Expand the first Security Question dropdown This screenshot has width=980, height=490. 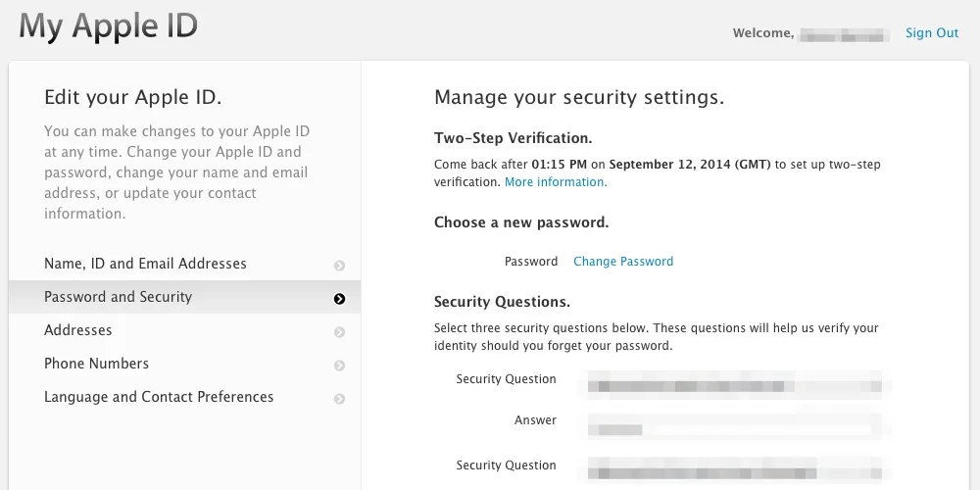[733, 380]
